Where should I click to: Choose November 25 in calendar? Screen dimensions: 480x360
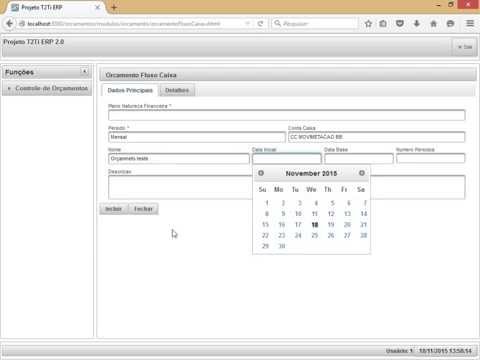[315, 235]
